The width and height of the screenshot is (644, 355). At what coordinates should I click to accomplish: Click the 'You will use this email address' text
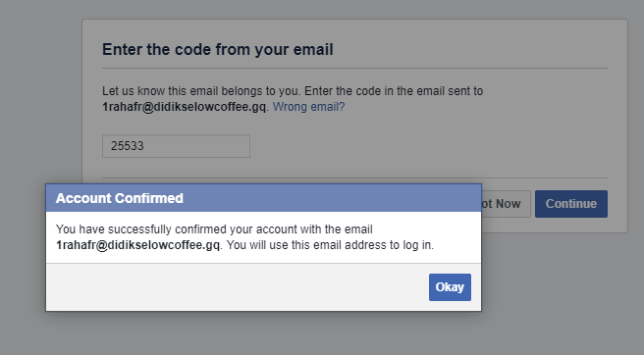330,245
